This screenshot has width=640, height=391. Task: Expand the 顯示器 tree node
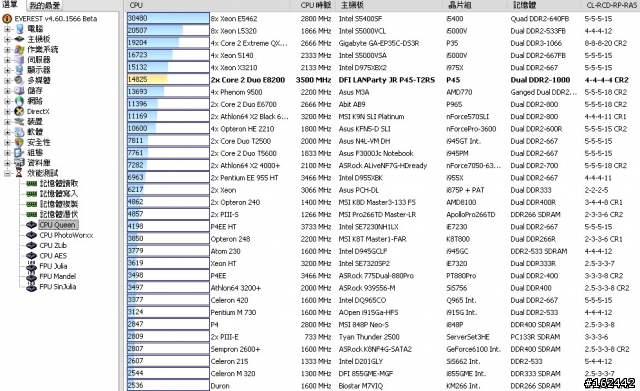(7, 70)
